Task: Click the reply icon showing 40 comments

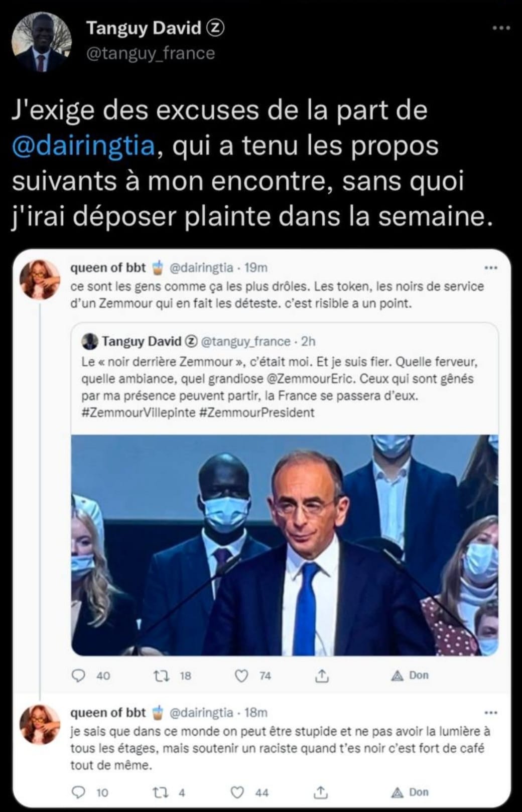Action: tap(79, 676)
